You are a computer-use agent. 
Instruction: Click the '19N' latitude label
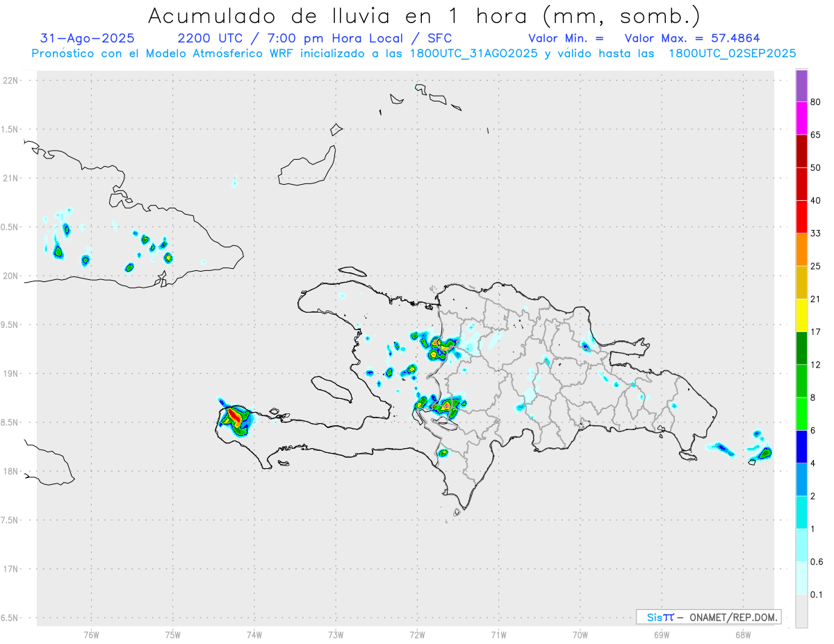(12, 374)
